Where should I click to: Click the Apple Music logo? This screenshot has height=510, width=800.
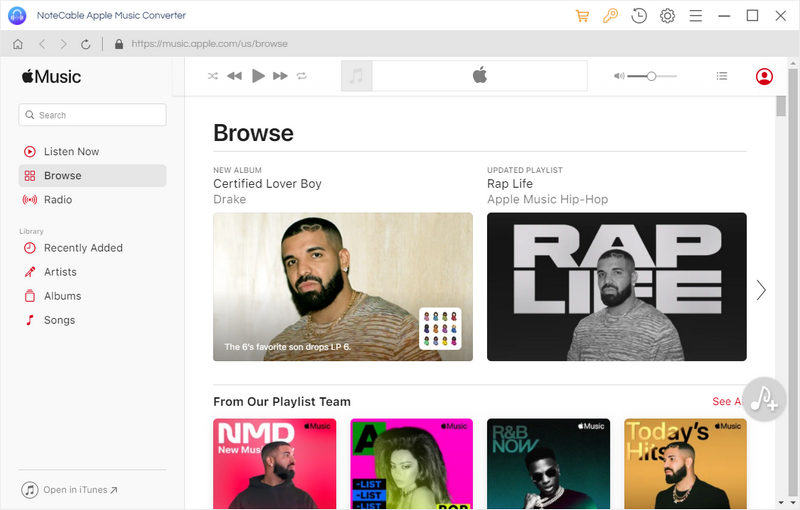(x=51, y=76)
